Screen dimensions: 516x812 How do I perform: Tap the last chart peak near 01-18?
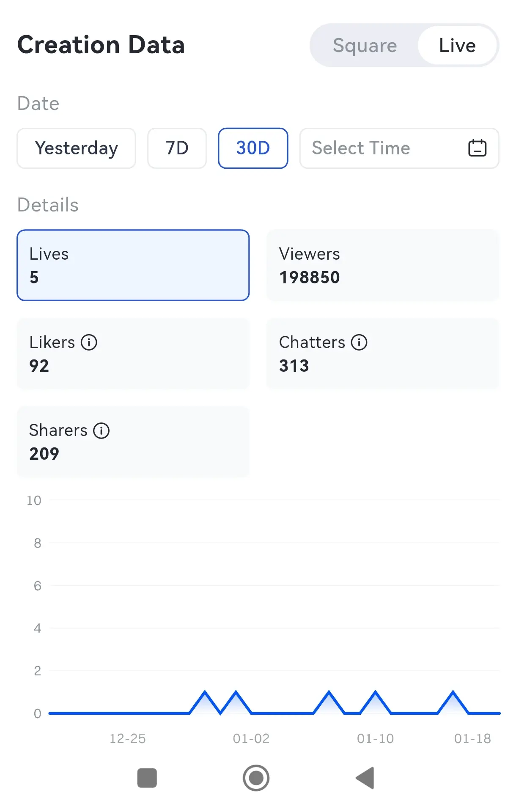pyautogui.click(x=453, y=692)
